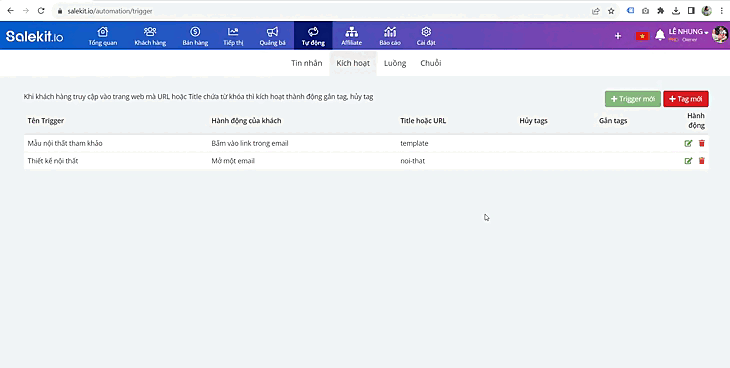Click the Hành động của khách header
730x368 pixels.
tap(246, 121)
